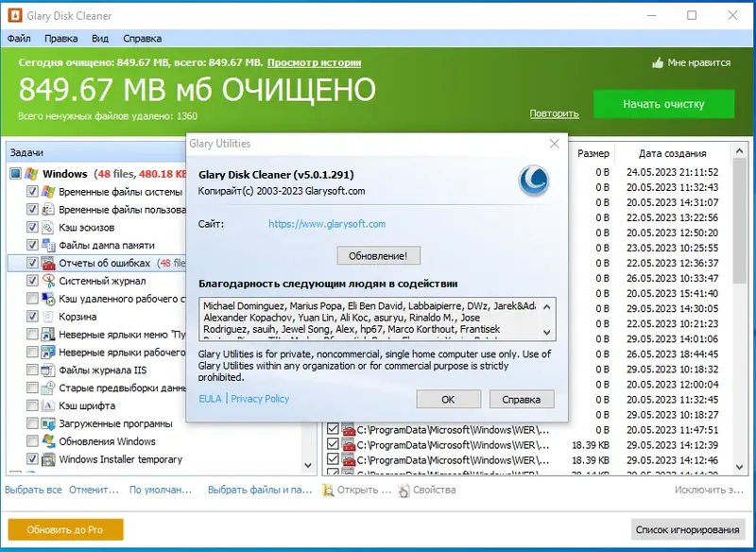Click the Корзина recycle bin icon
The height and width of the screenshot is (552, 756).
pos(48,317)
